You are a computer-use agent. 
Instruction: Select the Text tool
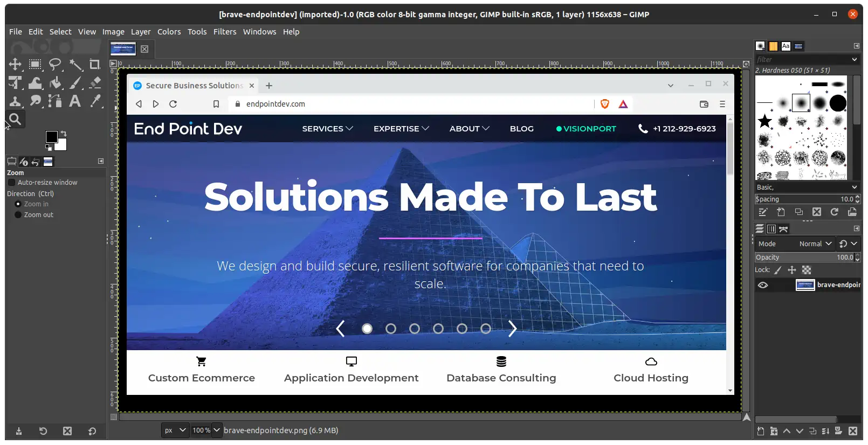click(75, 101)
